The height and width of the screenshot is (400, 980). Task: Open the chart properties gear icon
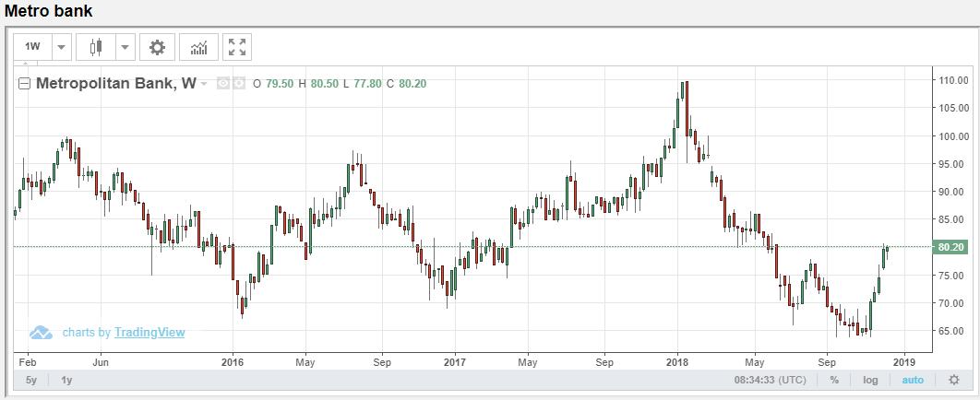158,47
